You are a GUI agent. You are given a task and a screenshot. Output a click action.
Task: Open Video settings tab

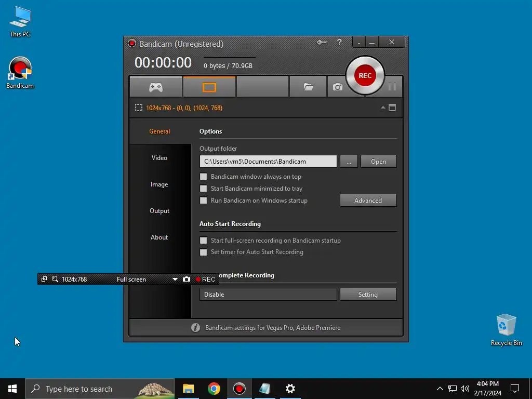[x=159, y=158]
